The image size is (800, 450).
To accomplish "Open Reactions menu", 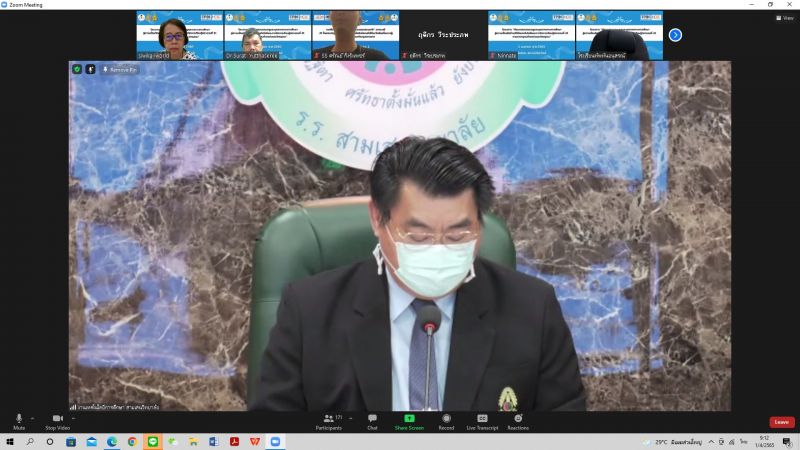I will click(518, 421).
